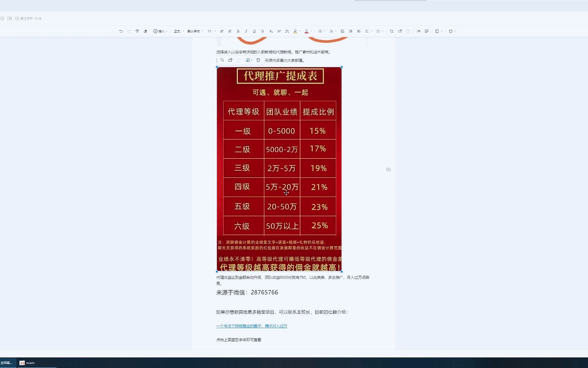Apply the red font color
This screenshot has width=588, height=368.
pyautogui.click(x=306, y=31)
